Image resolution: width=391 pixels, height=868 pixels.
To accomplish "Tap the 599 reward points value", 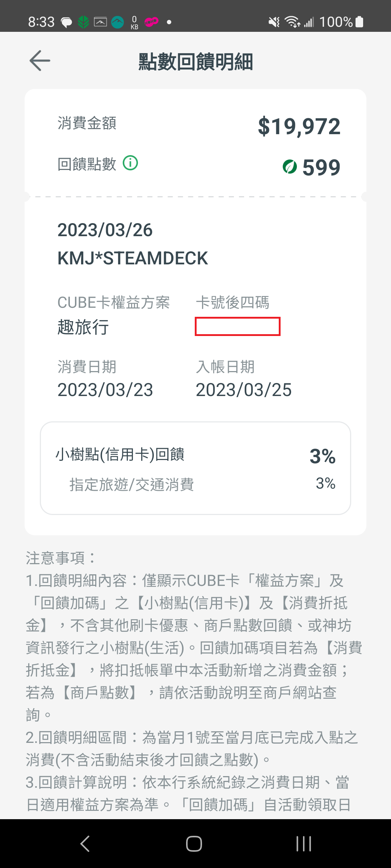I will point(321,167).
